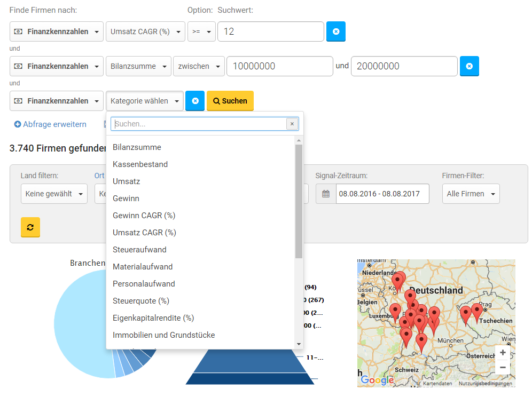Pick Gewinn CAGR (%) from the list
532x397 pixels.
(144, 216)
